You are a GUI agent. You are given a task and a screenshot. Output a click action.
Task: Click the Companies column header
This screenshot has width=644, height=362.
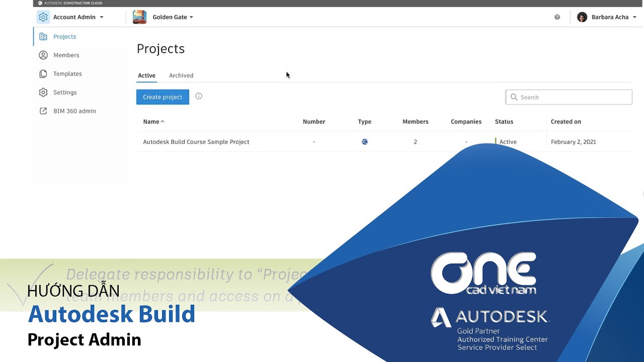[x=466, y=122]
